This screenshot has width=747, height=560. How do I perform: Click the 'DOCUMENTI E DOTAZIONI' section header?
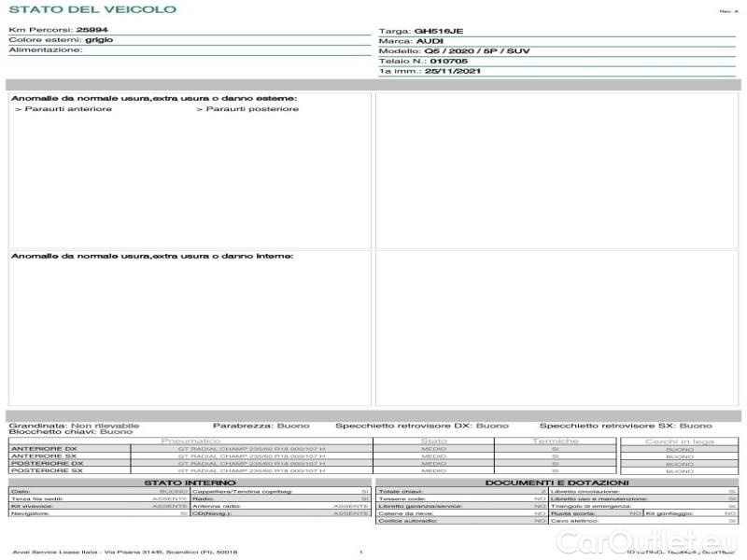pyautogui.click(x=557, y=483)
